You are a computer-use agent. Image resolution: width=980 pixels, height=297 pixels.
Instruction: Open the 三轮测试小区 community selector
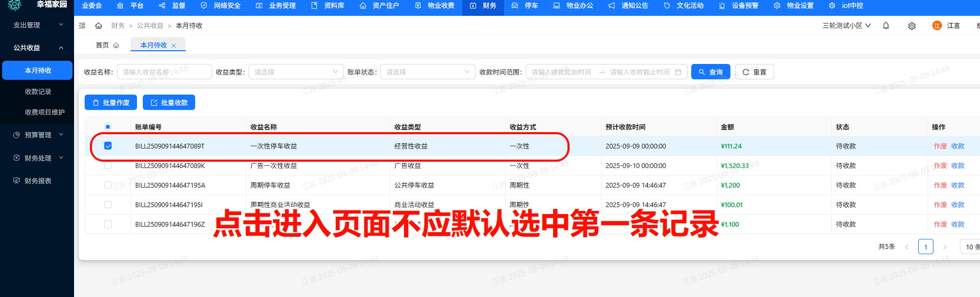pos(846,26)
